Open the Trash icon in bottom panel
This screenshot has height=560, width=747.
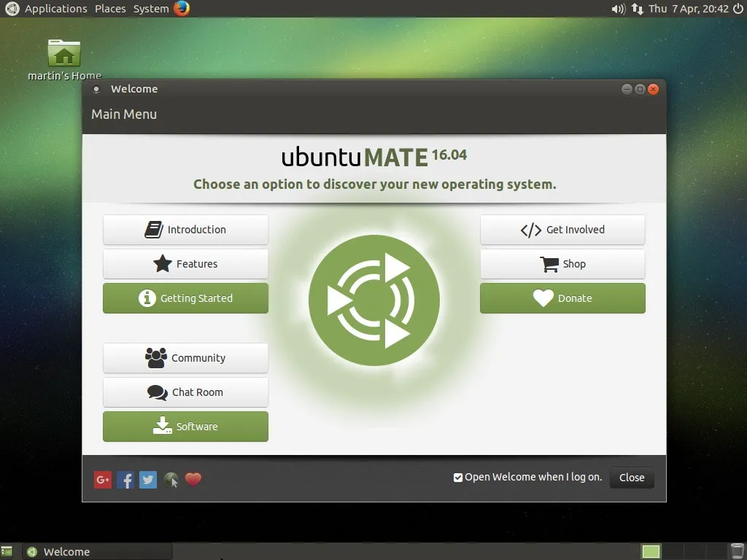coord(737,551)
